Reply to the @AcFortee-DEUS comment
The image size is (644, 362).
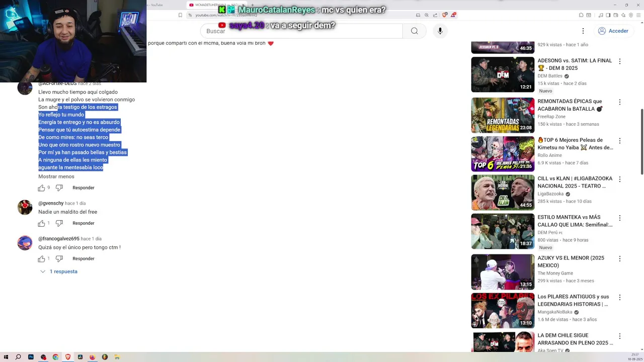[84, 188]
